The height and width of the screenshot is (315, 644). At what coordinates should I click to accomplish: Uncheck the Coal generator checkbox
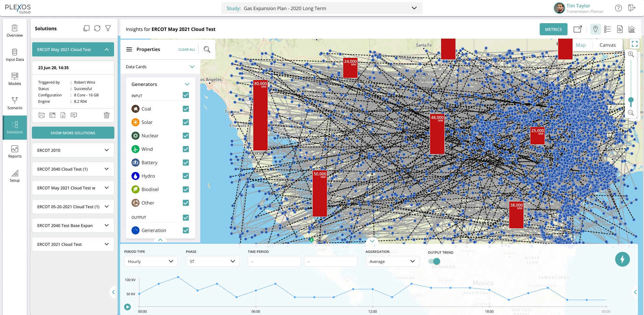tap(186, 109)
